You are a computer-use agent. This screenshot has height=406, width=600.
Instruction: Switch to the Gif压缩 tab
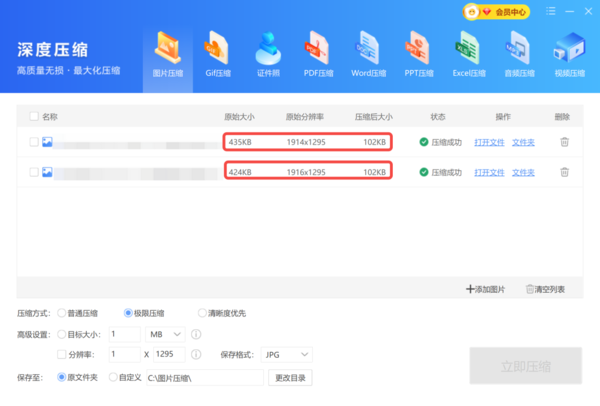218,55
